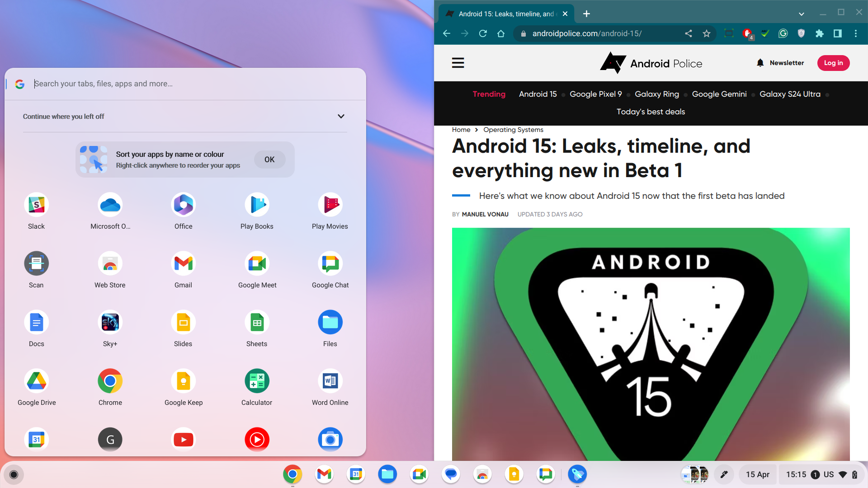Select Android 15 trending topic

pos(538,94)
